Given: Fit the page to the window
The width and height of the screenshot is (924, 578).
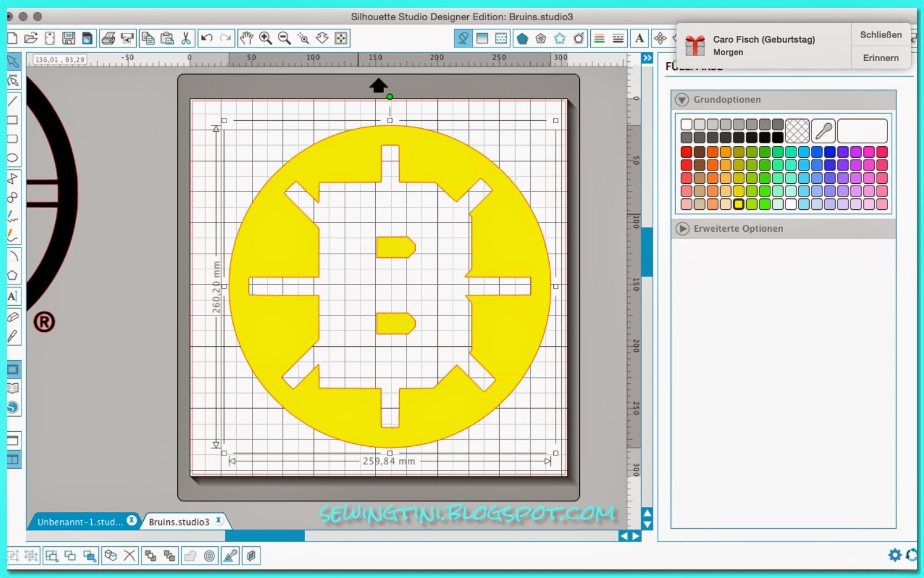Looking at the screenshot, I should [341, 38].
